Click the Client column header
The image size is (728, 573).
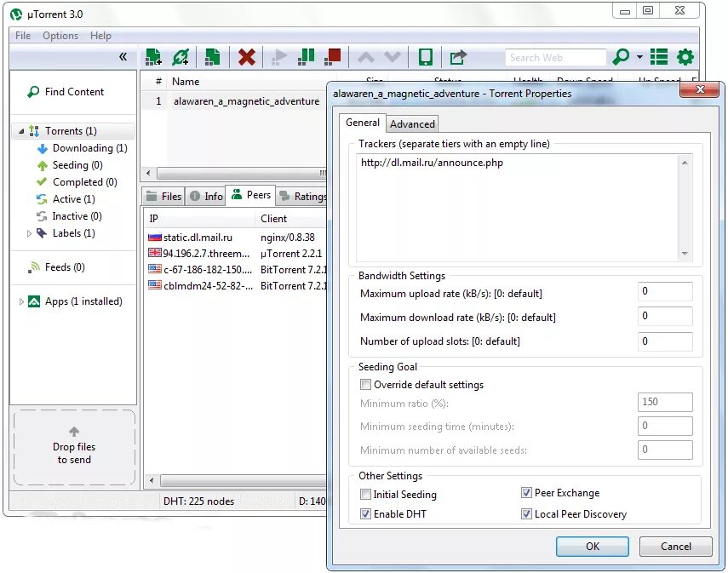click(292, 219)
